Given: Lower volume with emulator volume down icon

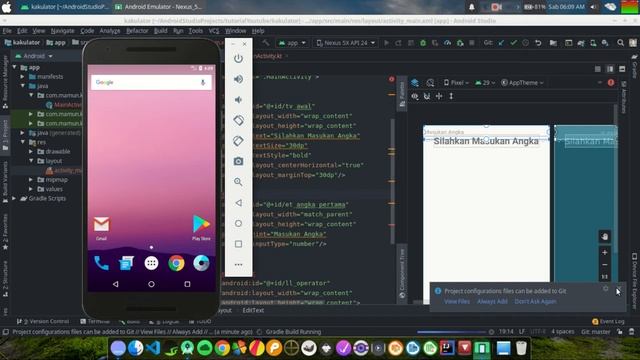Looking at the screenshot, I should [x=238, y=100].
